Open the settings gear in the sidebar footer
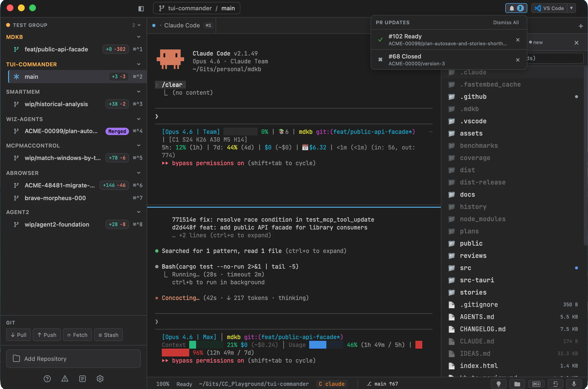588x389 pixels. point(100,378)
